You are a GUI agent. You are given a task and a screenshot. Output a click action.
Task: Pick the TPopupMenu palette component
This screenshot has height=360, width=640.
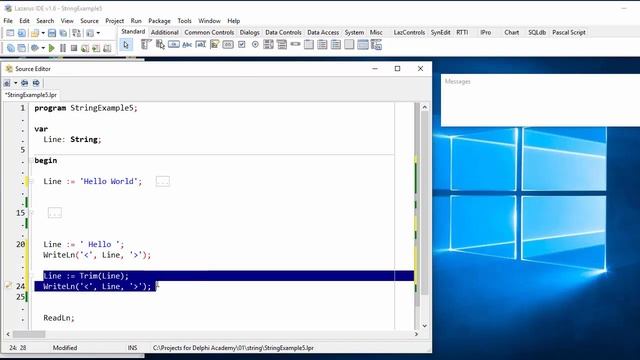160,44
